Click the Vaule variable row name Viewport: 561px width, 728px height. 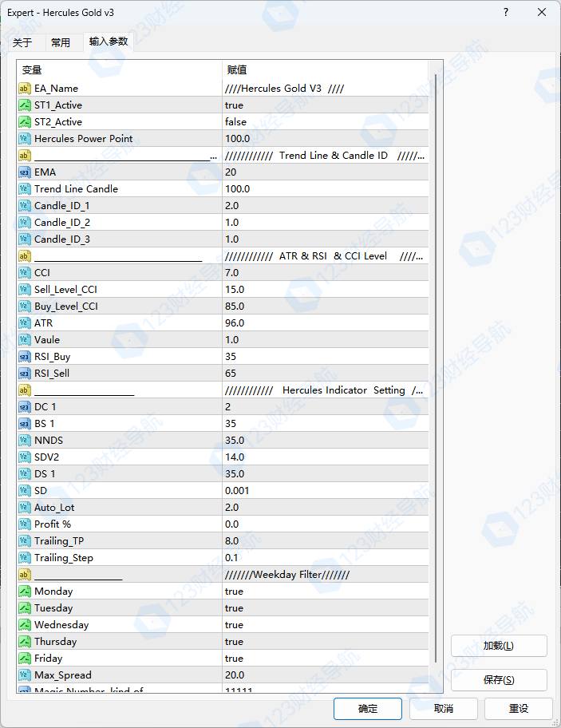coord(47,340)
